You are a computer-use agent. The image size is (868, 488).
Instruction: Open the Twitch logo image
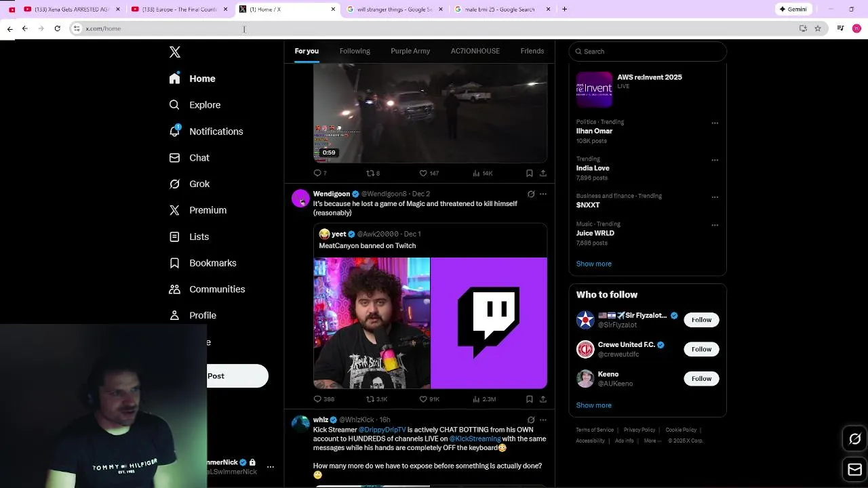[x=489, y=323]
